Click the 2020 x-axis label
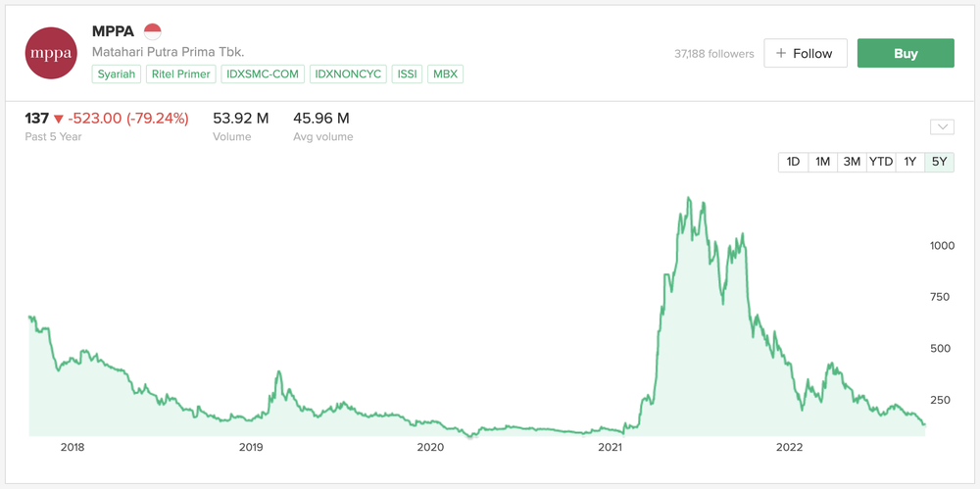This screenshot has width=980, height=489. [430, 447]
